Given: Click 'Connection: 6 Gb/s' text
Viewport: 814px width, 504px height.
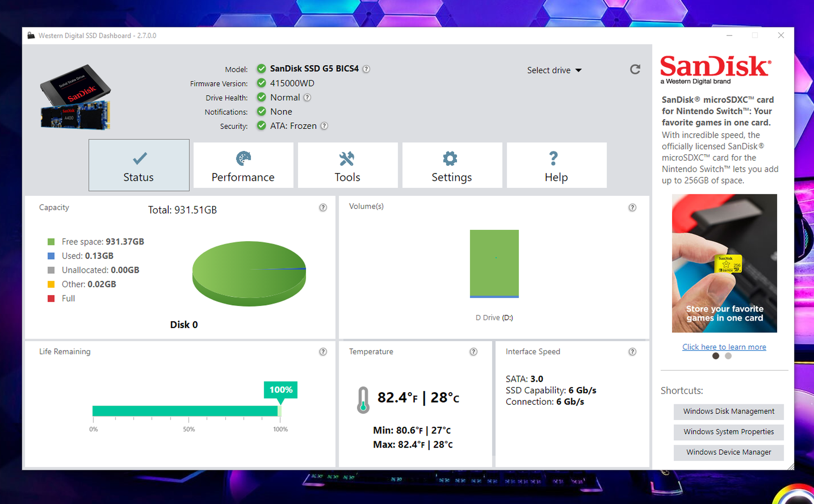Looking at the screenshot, I should point(545,402).
